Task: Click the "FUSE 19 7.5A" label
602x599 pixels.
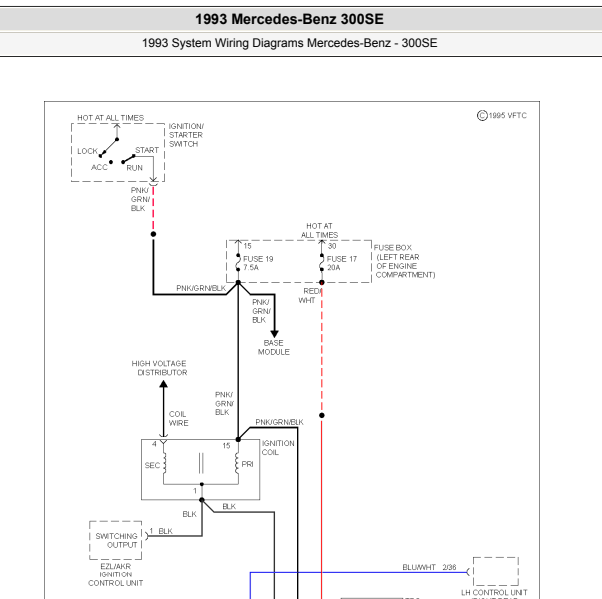Action: tap(258, 263)
